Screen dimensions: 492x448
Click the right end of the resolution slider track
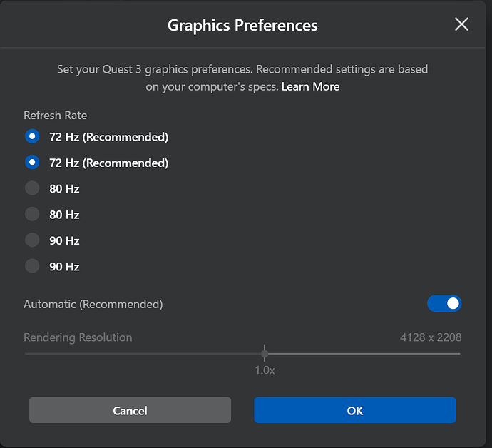coord(458,353)
